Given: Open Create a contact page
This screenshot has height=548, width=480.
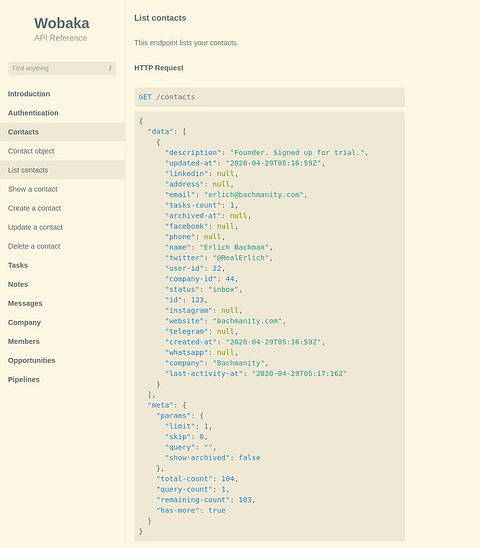Looking at the screenshot, I should 34,208.
